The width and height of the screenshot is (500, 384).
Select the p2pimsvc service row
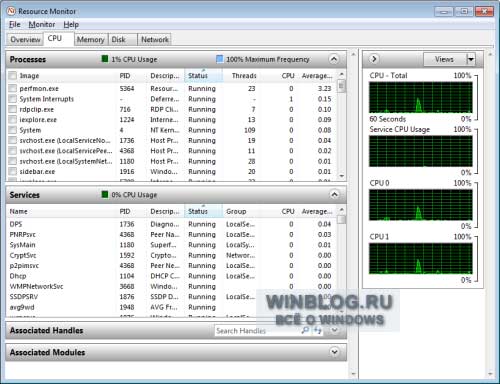tap(171, 265)
